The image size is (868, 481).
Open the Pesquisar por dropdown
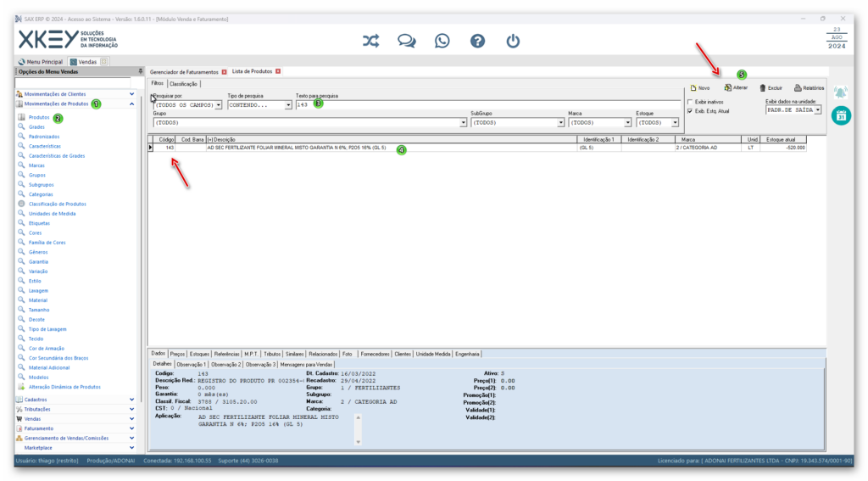218,105
